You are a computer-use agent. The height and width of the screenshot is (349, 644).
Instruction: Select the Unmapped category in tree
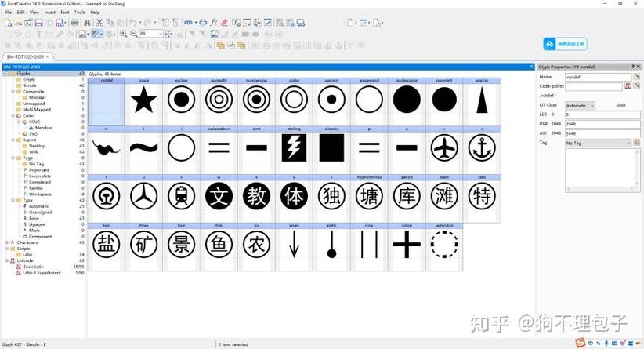coord(34,104)
